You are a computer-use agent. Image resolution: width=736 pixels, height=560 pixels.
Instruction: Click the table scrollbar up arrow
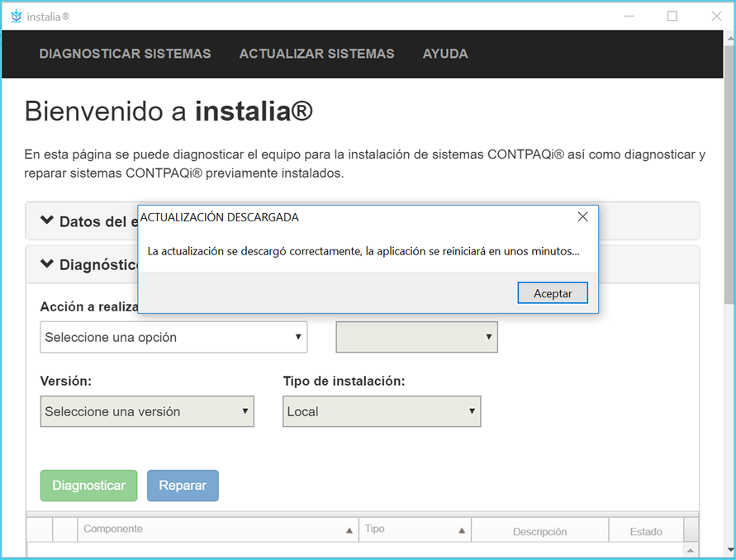(x=691, y=550)
